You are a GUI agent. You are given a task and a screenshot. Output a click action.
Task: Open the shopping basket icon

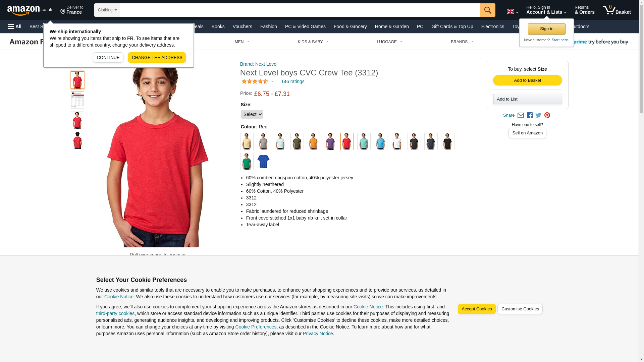pyautogui.click(x=616, y=10)
